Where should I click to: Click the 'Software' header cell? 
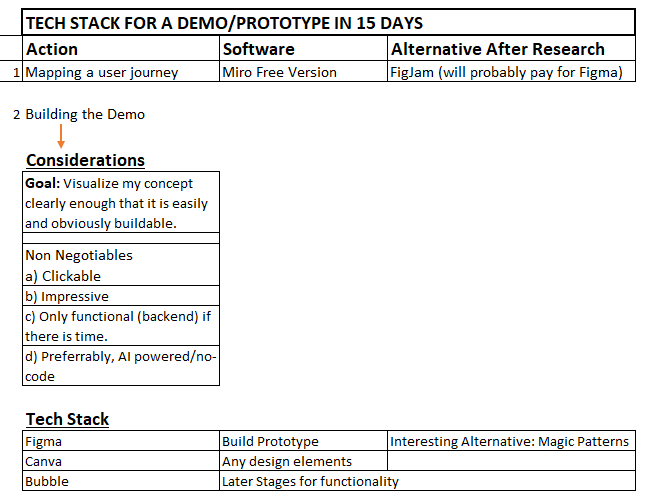click(303, 48)
